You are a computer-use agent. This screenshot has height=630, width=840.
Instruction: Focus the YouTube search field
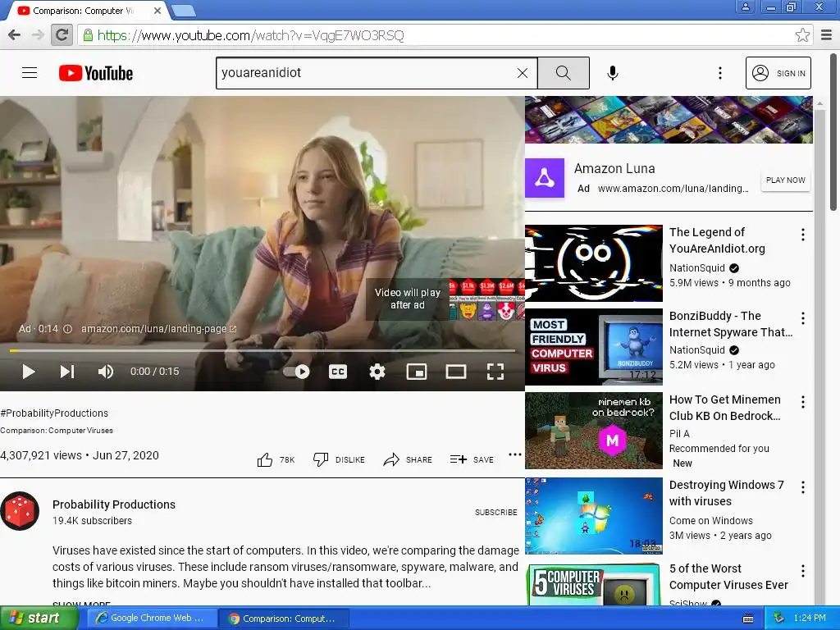click(x=365, y=73)
